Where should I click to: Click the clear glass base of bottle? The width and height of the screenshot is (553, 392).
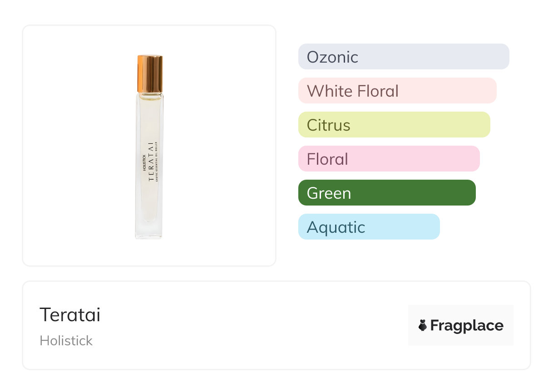pyautogui.click(x=149, y=229)
